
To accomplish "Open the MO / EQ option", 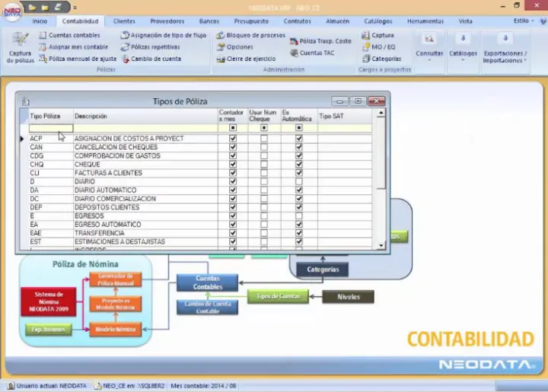I will coord(383,47).
